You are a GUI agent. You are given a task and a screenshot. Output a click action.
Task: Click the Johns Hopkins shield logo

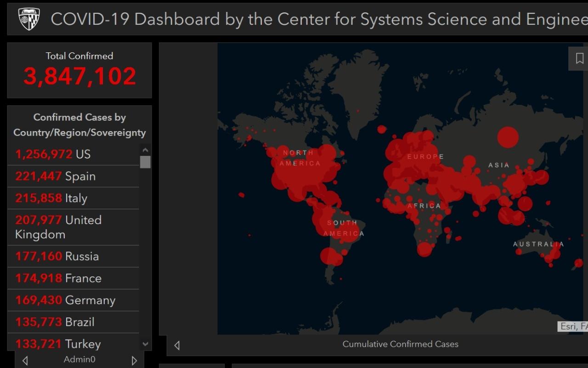click(29, 19)
